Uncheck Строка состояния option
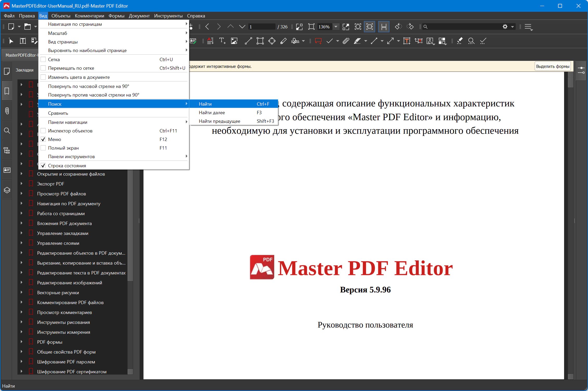This screenshot has height=391, width=588. click(43, 166)
